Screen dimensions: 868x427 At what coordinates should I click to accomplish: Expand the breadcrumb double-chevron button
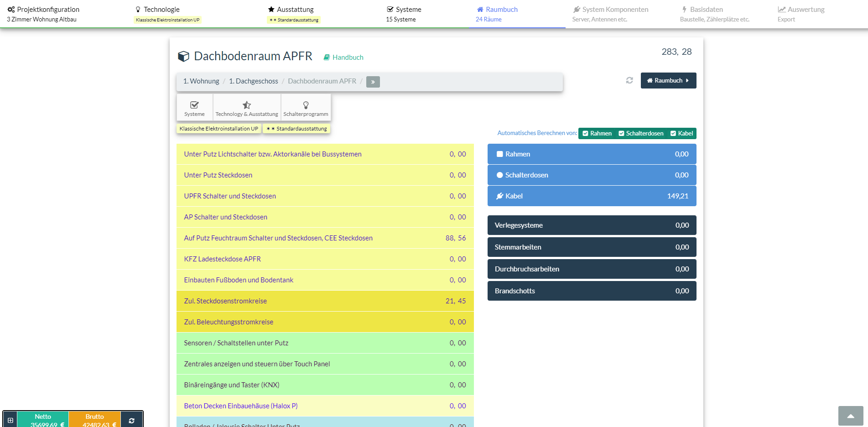373,82
